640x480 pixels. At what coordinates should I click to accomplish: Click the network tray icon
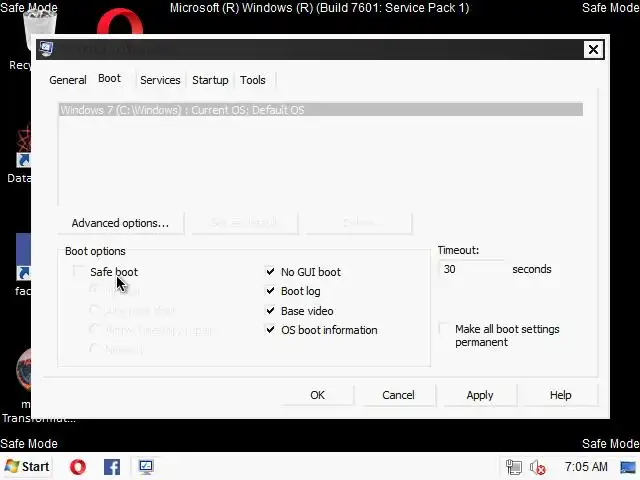[x=514, y=467]
